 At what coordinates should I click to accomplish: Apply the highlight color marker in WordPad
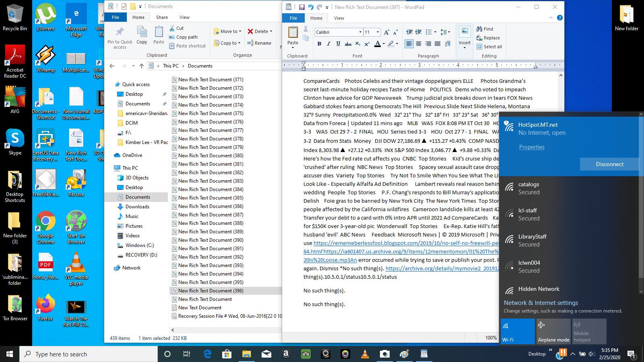coord(391,44)
